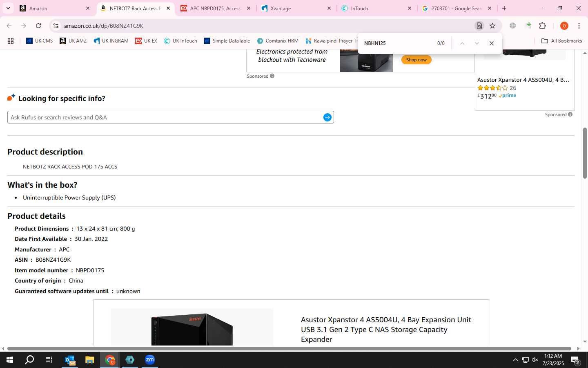Viewport: 588px width, 368px height.
Task: Close the NETBOTZ Rack Access tab
Action: (168, 8)
